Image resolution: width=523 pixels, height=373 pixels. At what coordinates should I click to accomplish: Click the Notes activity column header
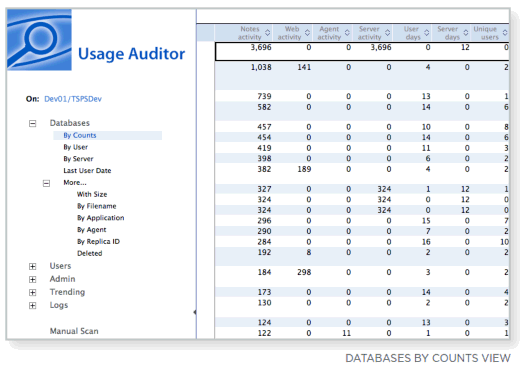(243, 33)
